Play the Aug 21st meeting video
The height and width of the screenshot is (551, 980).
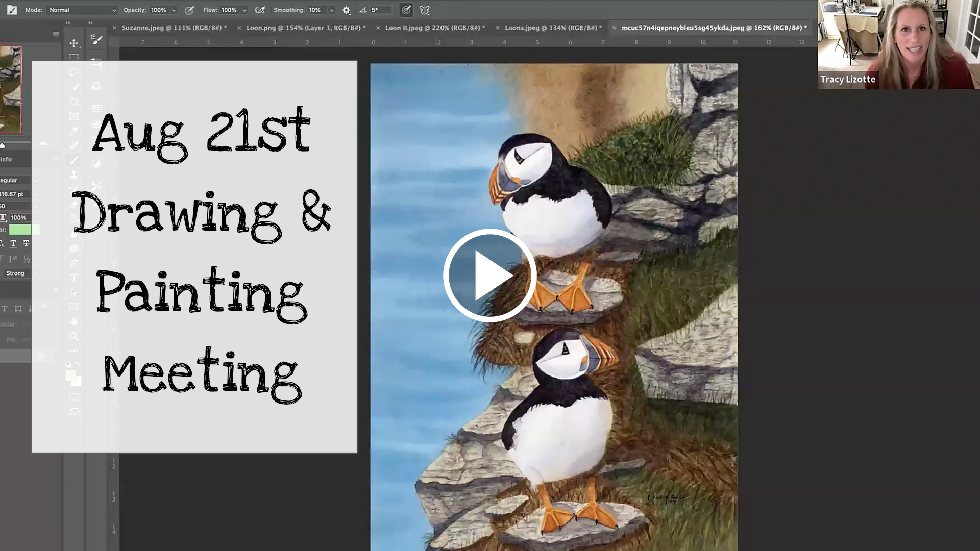489,275
